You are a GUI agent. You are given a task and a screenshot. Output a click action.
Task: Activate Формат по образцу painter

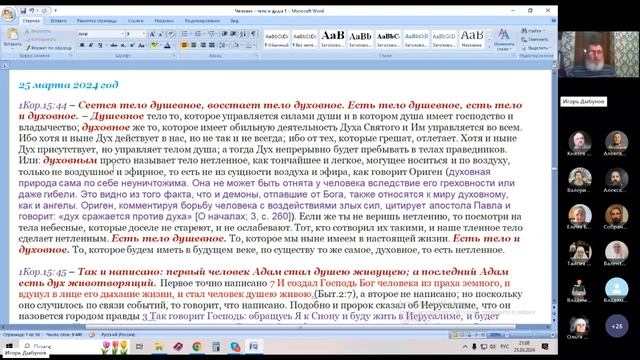pos(48,47)
